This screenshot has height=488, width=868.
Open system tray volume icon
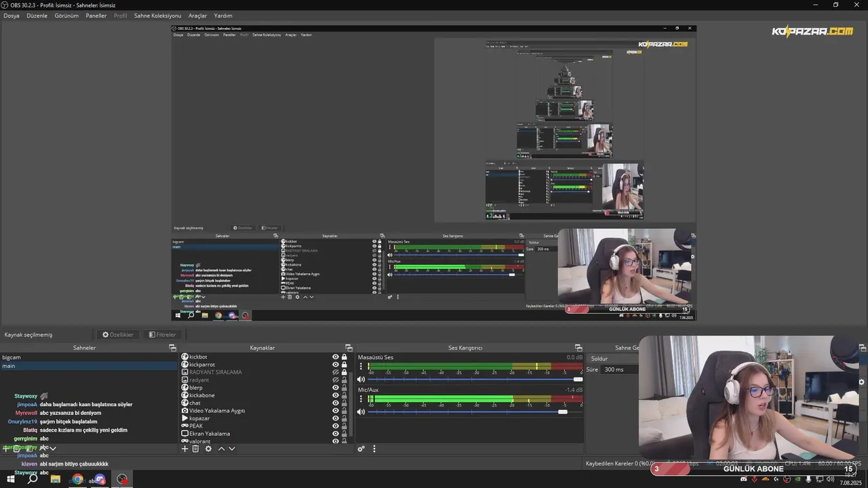[830, 479]
